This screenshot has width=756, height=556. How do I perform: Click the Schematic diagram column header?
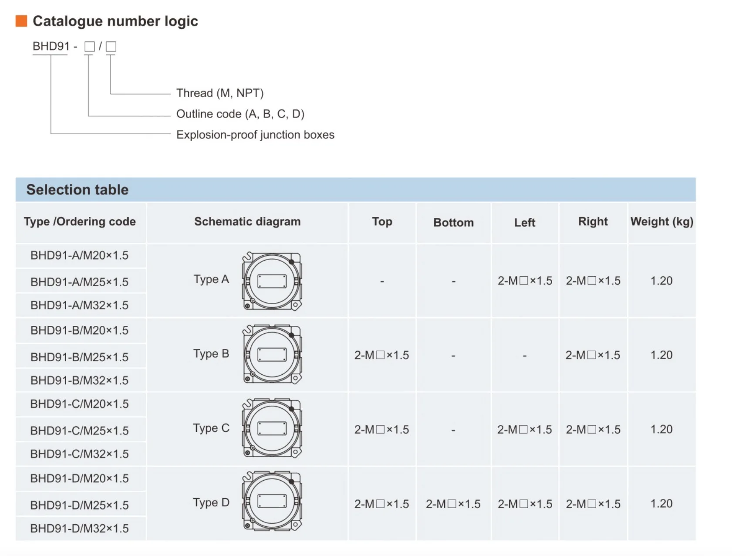point(247,222)
